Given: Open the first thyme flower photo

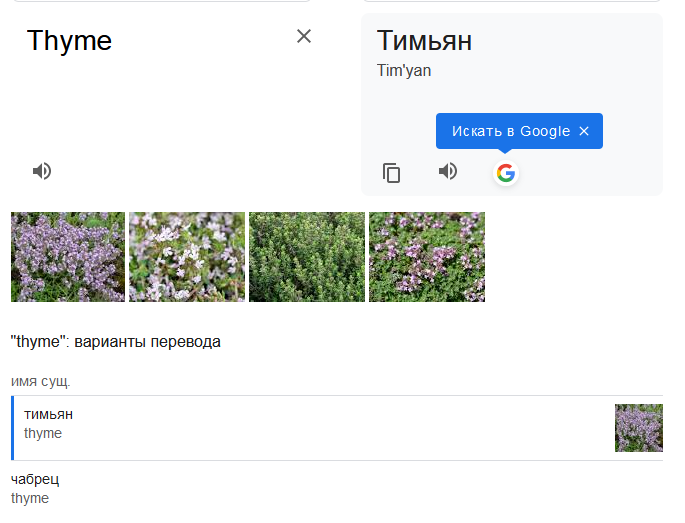Looking at the screenshot, I should point(68,257).
